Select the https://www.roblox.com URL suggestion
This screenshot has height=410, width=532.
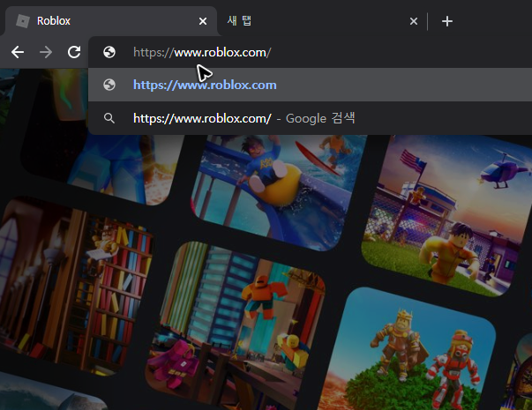click(310, 85)
